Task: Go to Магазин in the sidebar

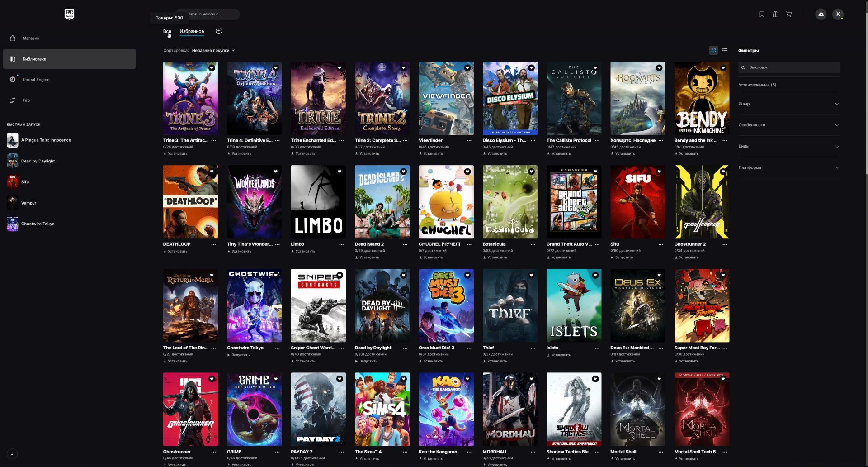Action: pos(31,38)
